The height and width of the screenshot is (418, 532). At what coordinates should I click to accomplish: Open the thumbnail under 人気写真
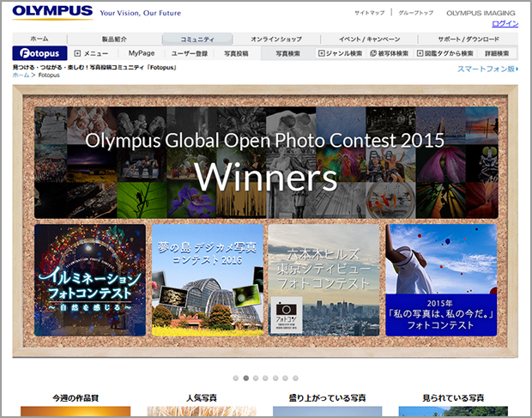click(202, 411)
